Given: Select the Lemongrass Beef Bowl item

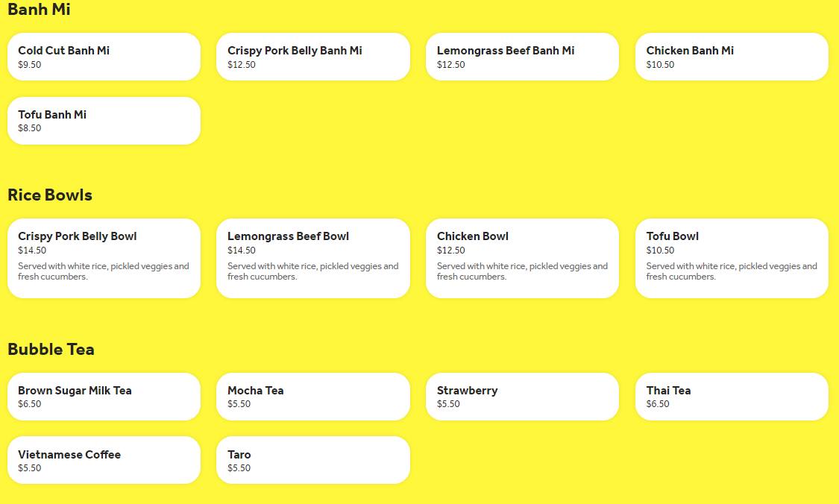Looking at the screenshot, I should click(312, 258).
